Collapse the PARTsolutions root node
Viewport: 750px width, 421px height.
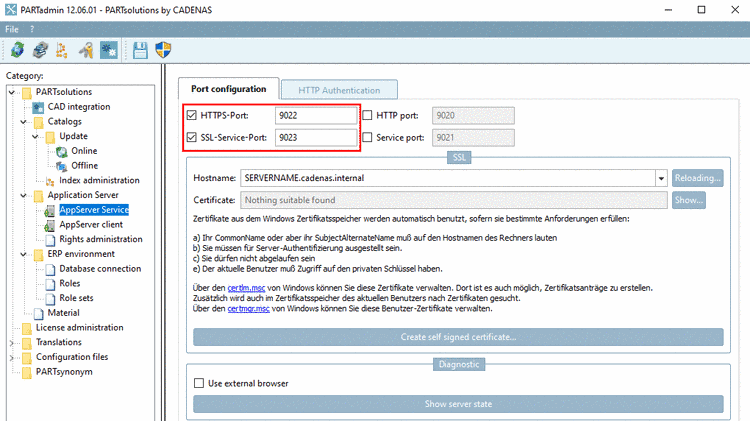click(12, 92)
